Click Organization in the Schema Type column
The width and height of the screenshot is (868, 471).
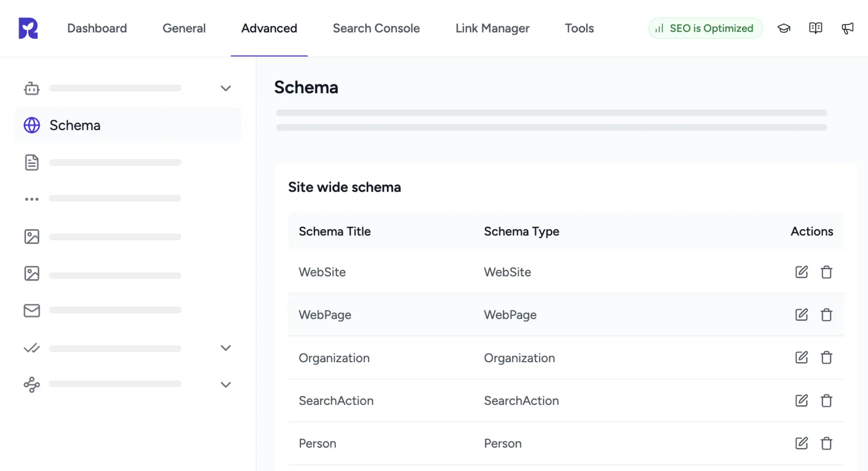point(519,358)
